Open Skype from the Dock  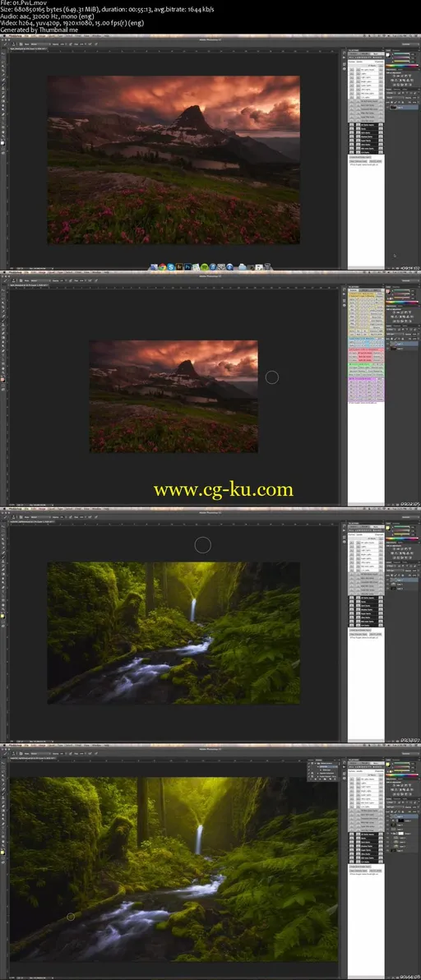[x=170, y=267]
